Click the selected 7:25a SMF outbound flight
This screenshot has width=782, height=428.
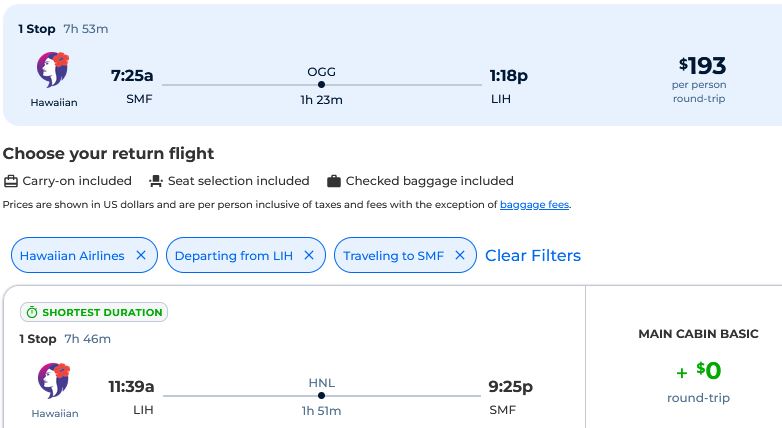132,76
